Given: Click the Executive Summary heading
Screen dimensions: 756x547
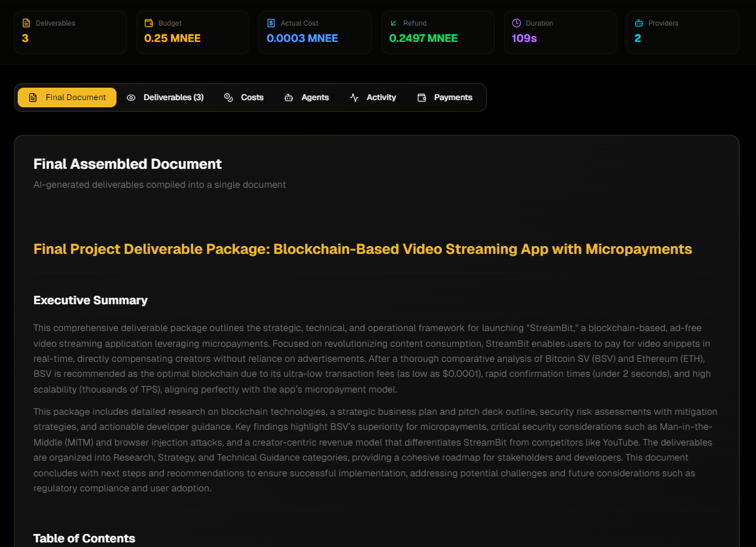Looking at the screenshot, I should point(90,300).
